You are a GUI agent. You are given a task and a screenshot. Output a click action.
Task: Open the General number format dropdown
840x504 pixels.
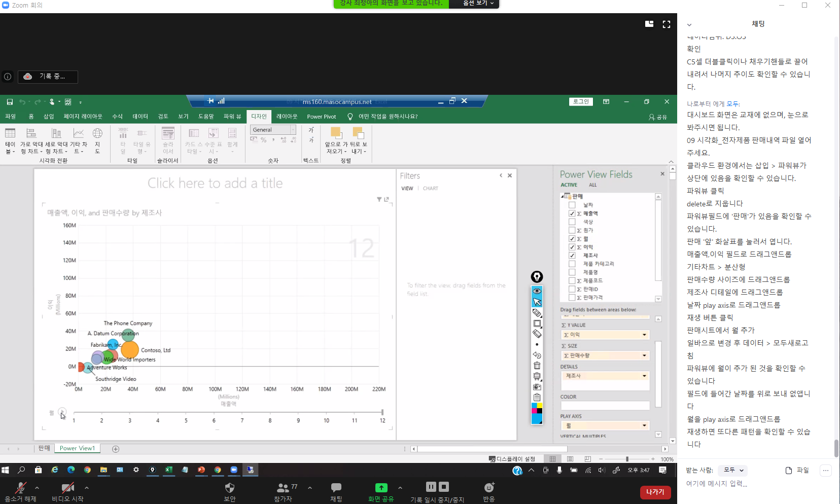point(293,130)
